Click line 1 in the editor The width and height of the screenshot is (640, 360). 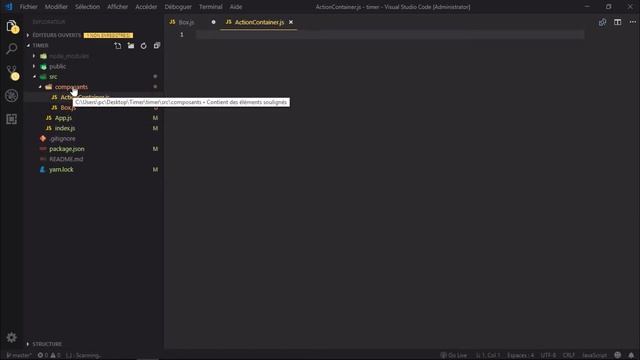pyautogui.click(x=390, y=35)
